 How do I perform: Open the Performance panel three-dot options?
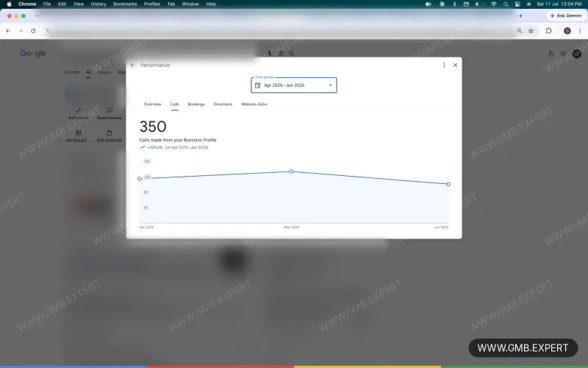click(x=444, y=65)
